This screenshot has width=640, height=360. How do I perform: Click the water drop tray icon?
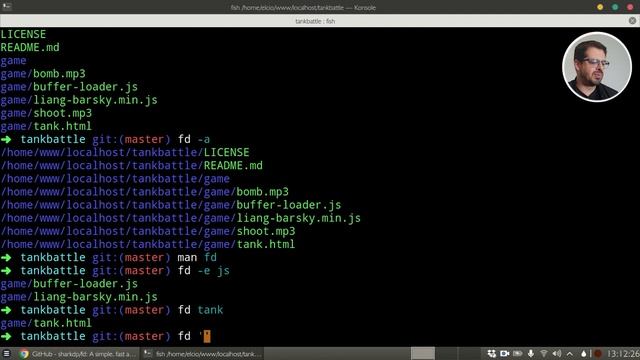click(584, 353)
